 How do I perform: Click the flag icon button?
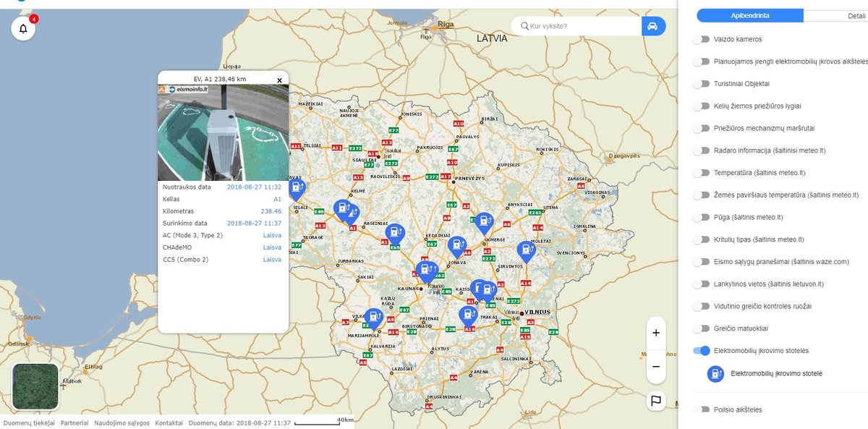[x=655, y=401]
